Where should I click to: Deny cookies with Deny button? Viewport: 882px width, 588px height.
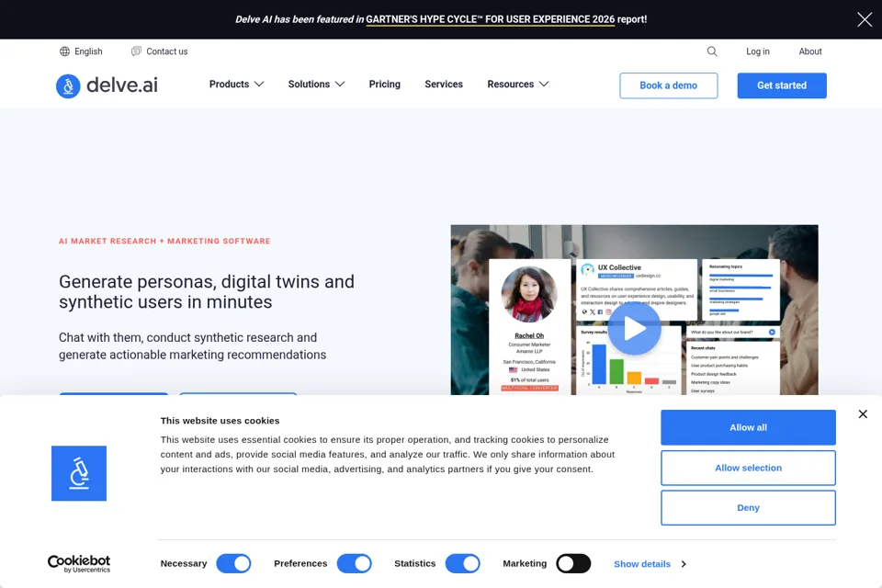click(x=748, y=507)
